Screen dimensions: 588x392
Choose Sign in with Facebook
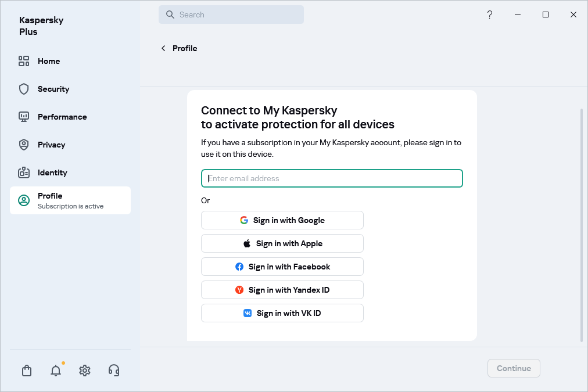pyautogui.click(x=282, y=267)
